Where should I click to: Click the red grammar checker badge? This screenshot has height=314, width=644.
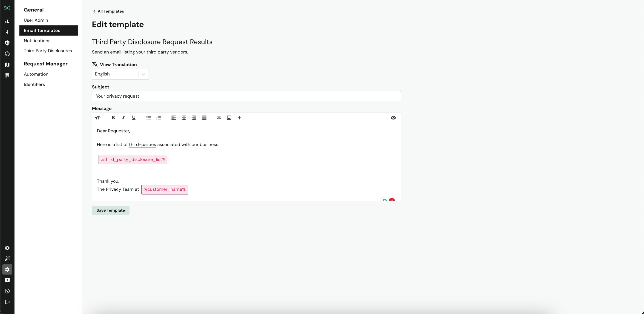pos(392,200)
